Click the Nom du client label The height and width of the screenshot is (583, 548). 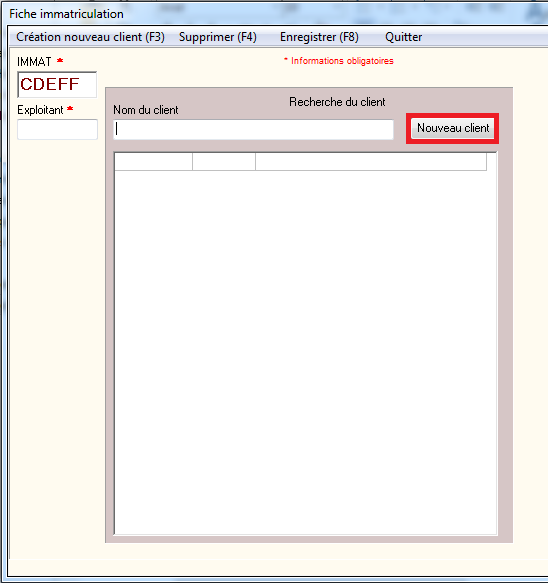click(x=146, y=110)
